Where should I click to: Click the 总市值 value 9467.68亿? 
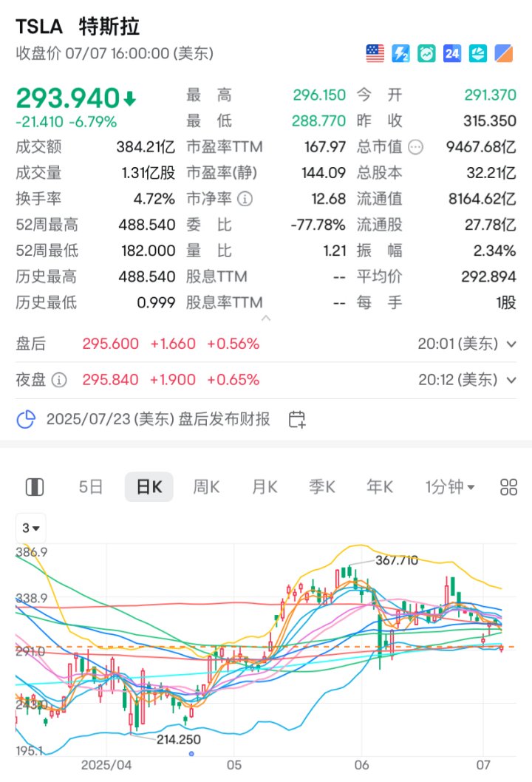coord(481,147)
